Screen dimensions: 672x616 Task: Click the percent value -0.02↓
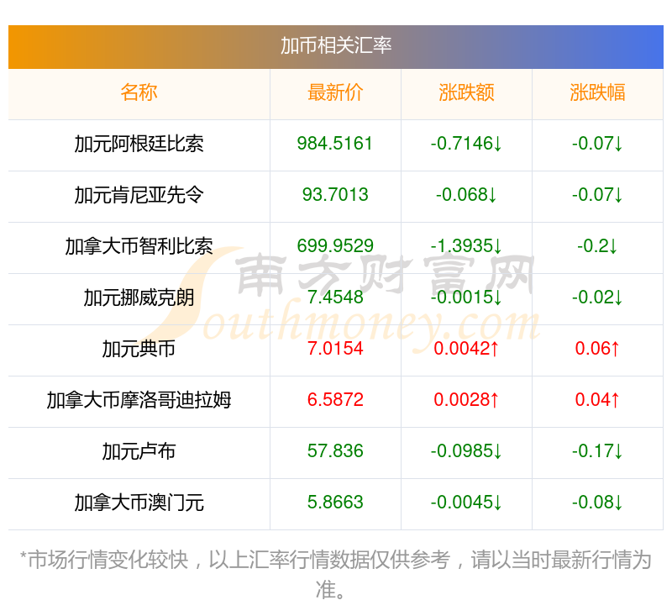(597, 297)
